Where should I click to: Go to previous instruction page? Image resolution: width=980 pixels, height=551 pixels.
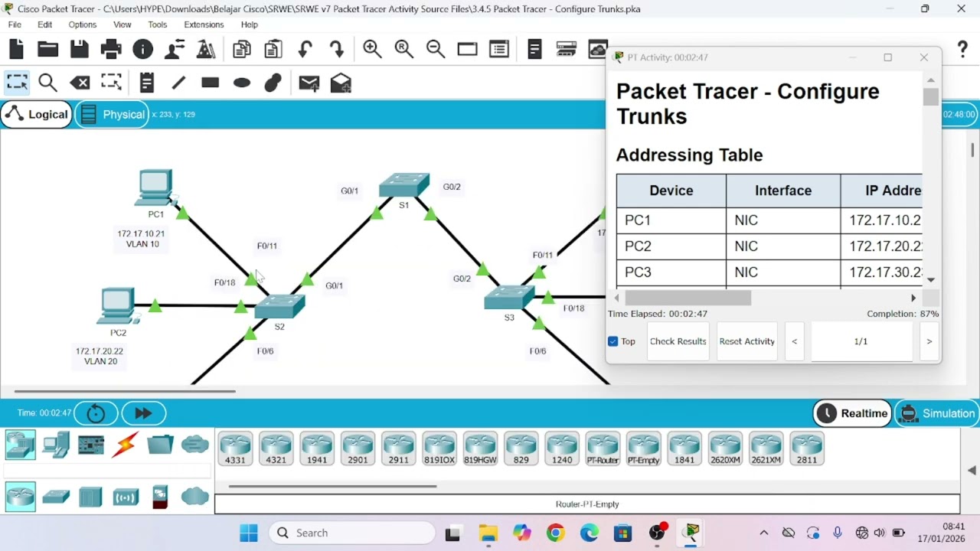[x=795, y=341]
